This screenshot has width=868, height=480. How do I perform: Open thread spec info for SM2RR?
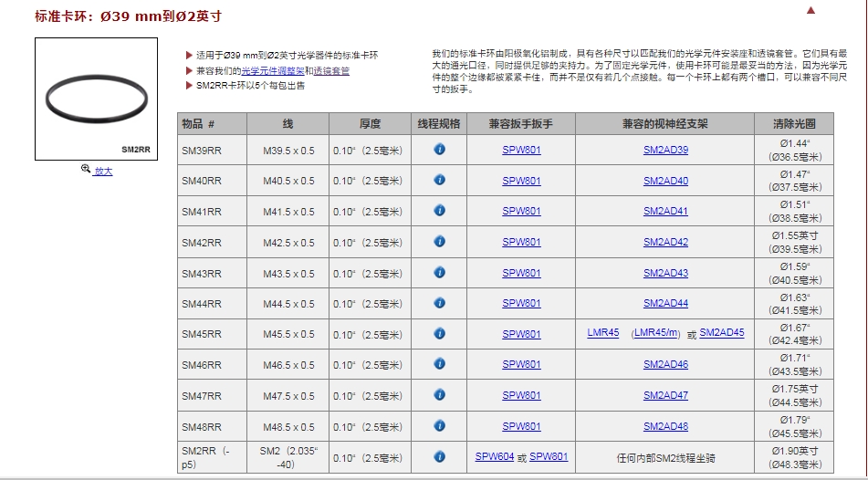(440, 457)
